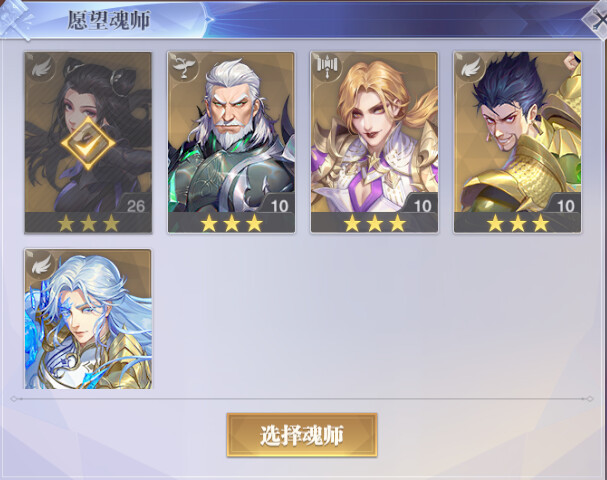Click three-star rating under spiky-haired hero

518,224
